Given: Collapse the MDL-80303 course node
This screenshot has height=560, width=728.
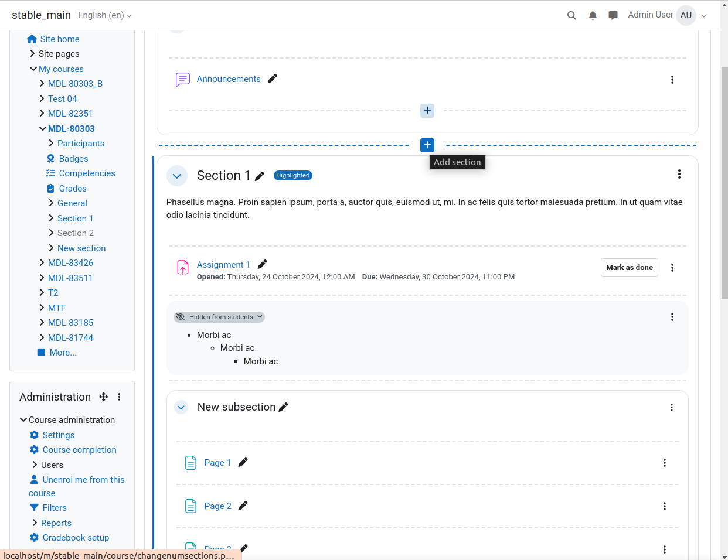Looking at the screenshot, I should (x=43, y=128).
